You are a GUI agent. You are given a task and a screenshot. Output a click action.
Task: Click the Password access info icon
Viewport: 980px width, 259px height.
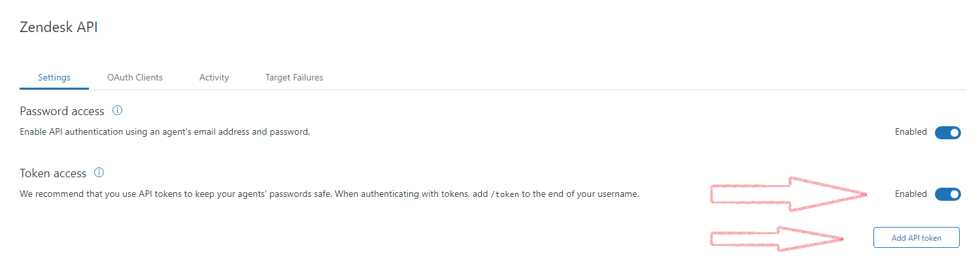pos(118,111)
